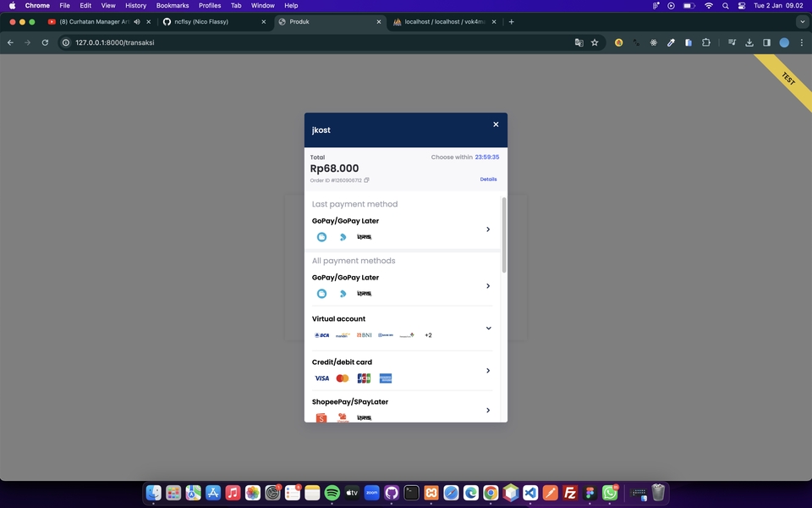Open GitHub Desktop from the Dock

coord(392,493)
